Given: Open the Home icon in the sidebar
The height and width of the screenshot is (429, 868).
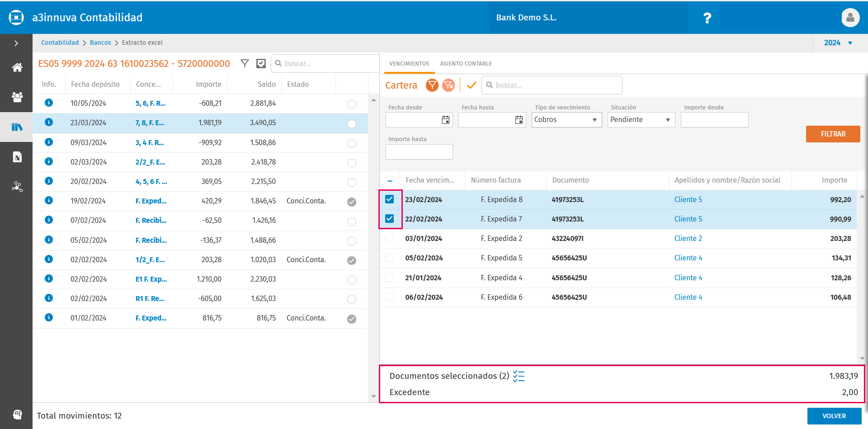Looking at the screenshot, I should coord(17,67).
